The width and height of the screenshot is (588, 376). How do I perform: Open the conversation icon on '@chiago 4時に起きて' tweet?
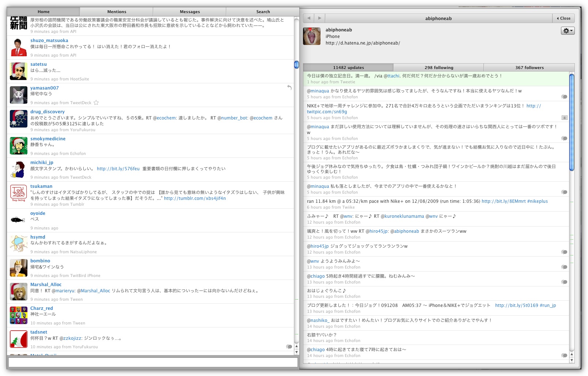tap(564, 356)
